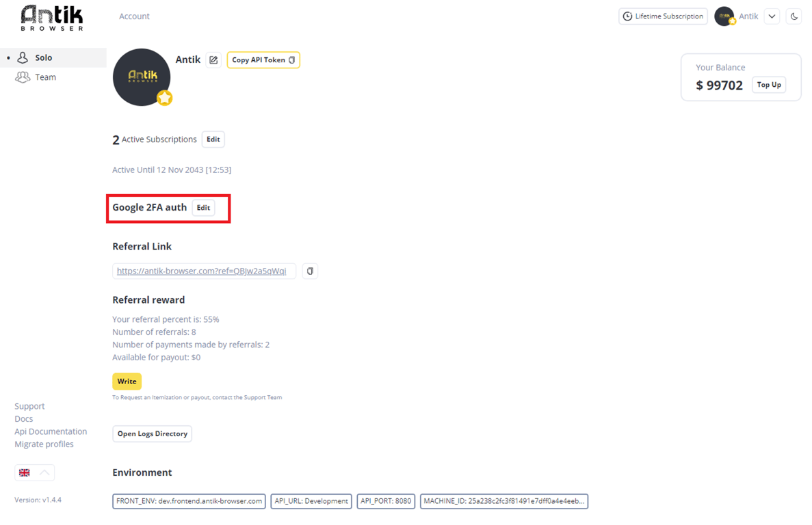Open Api Documentation link

(51, 431)
